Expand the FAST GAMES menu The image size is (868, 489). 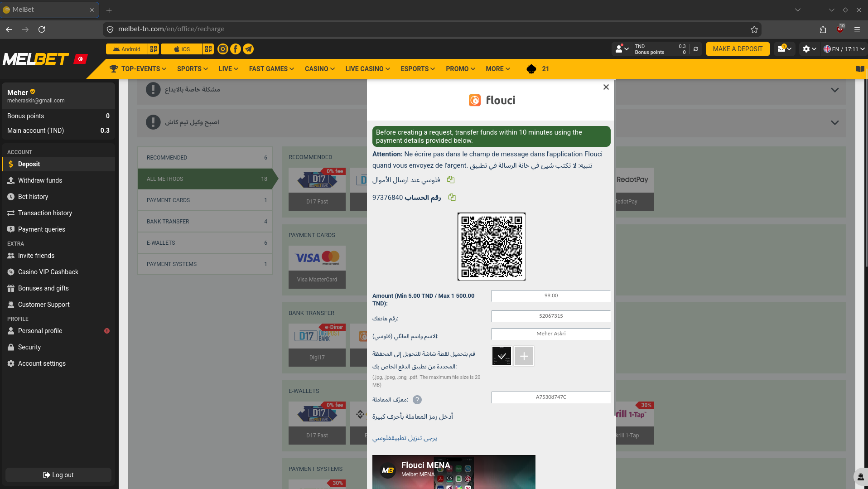tap(272, 69)
